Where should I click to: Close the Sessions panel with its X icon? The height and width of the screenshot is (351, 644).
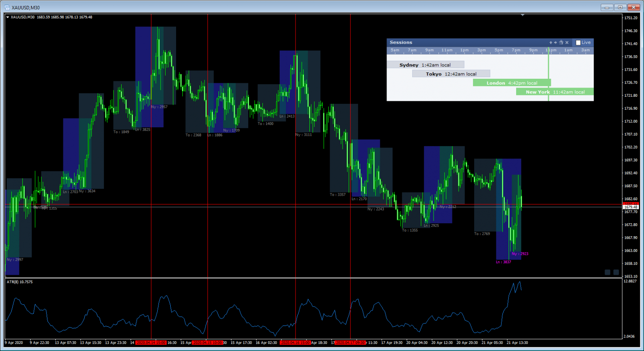(567, 43)
